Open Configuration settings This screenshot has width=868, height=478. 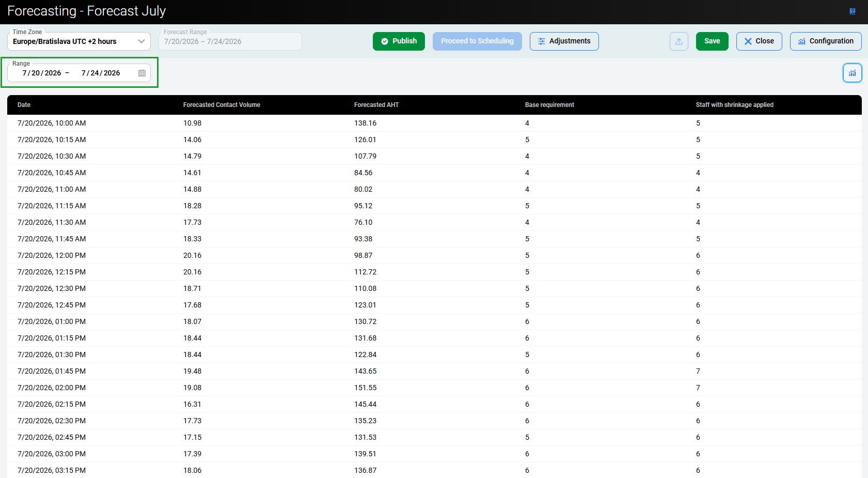tap(826, 41)
